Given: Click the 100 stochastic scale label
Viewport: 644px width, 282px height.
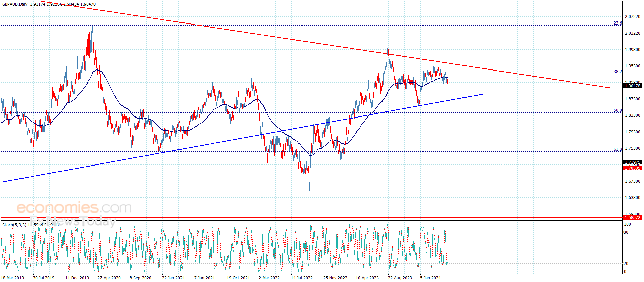Looking at the screenshot, I should [x=627, y=224].
